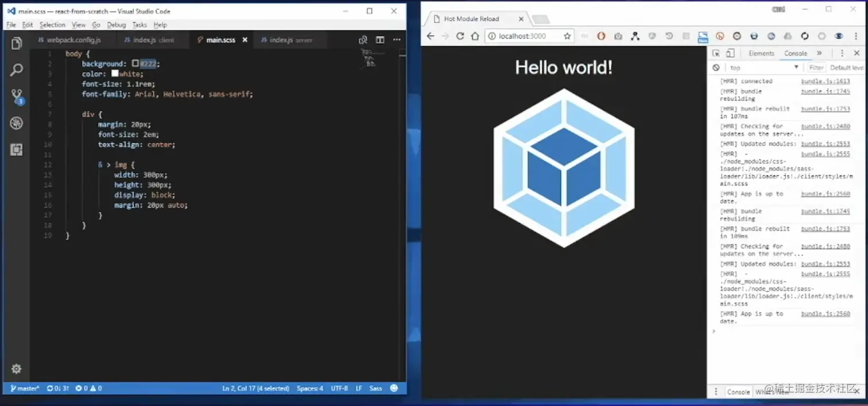Screen dimensions: 868x406
Task: Show errors and warnings count in status bar
Action: pos(88,388)
